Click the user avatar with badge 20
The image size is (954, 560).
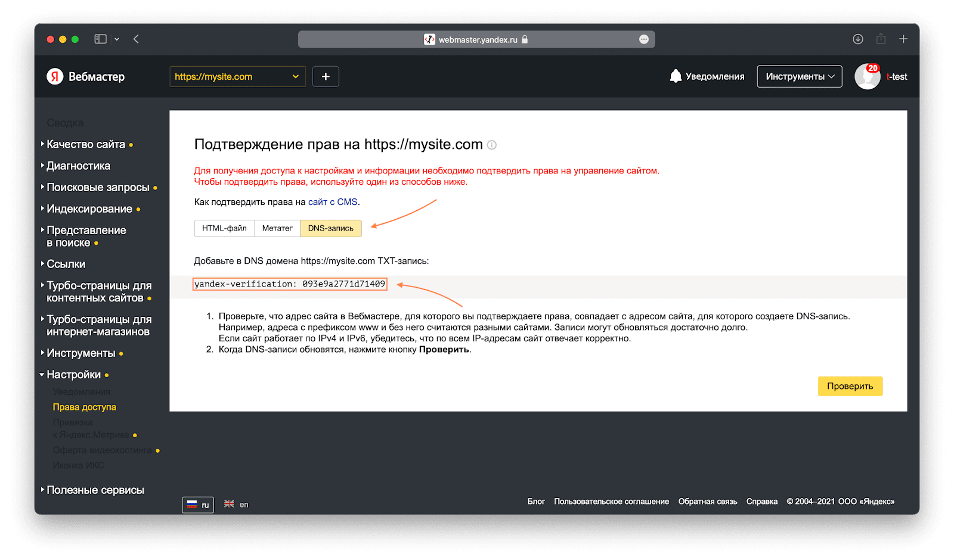click(868, 76)
